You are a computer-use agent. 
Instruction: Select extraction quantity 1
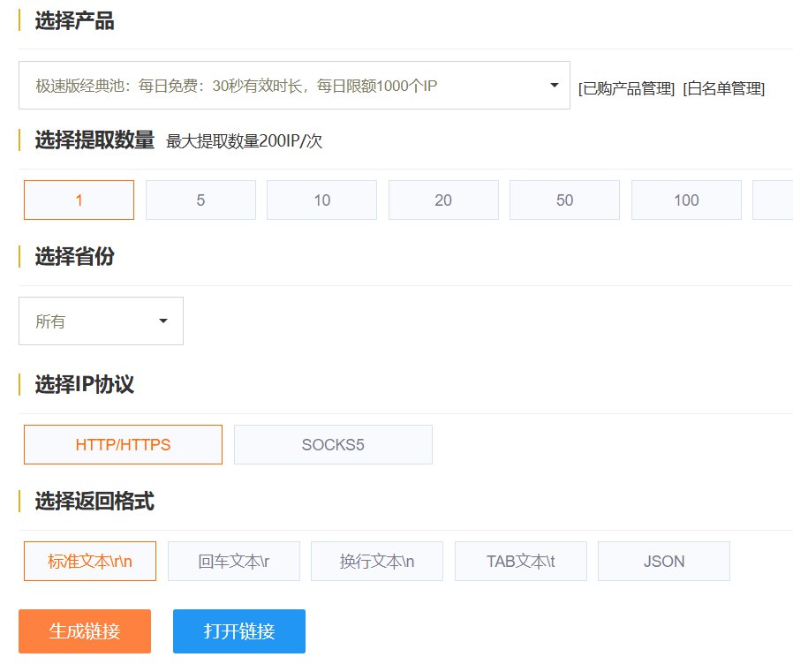(x=79, y=200)
